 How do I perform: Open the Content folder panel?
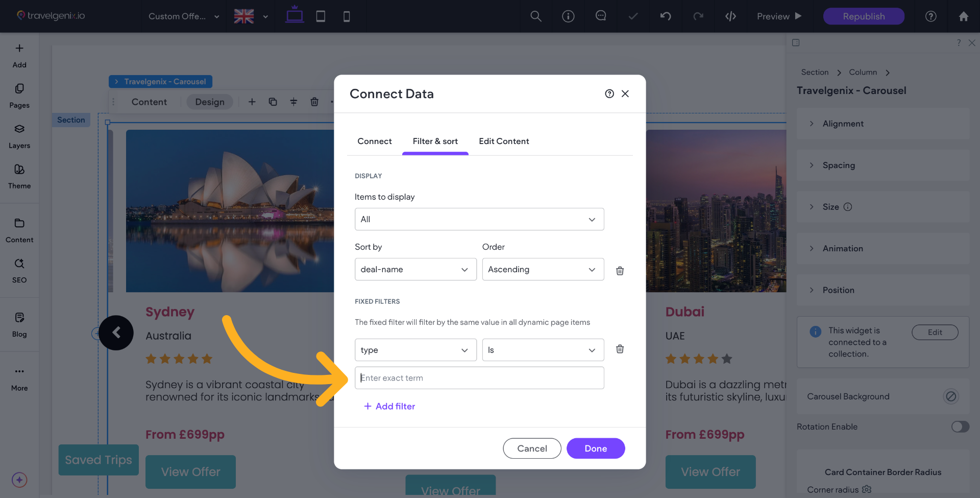pos(19,230)
